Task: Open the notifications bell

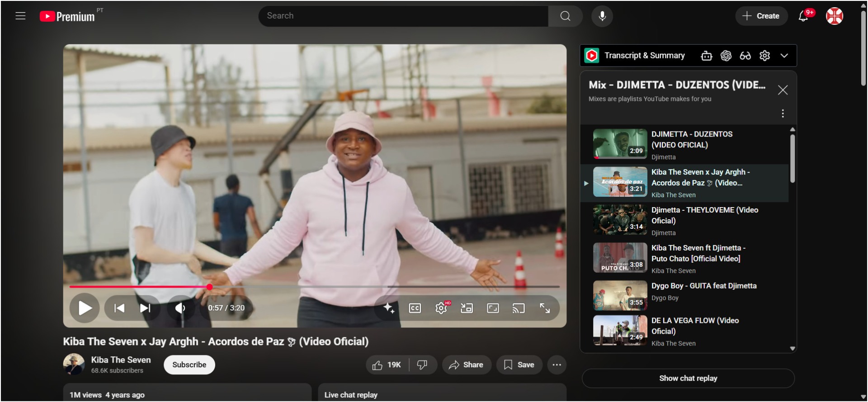Action: pos(803,16)
